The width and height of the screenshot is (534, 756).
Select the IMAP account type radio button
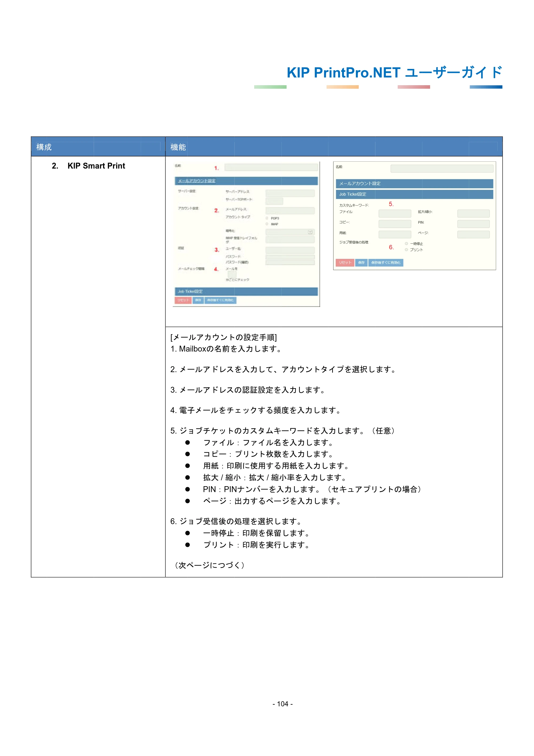pos(267,224)
